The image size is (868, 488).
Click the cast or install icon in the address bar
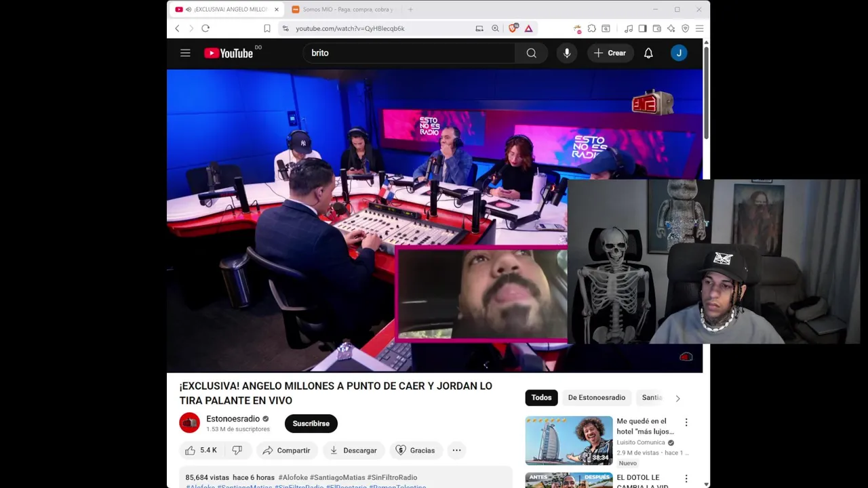(479, 28)
